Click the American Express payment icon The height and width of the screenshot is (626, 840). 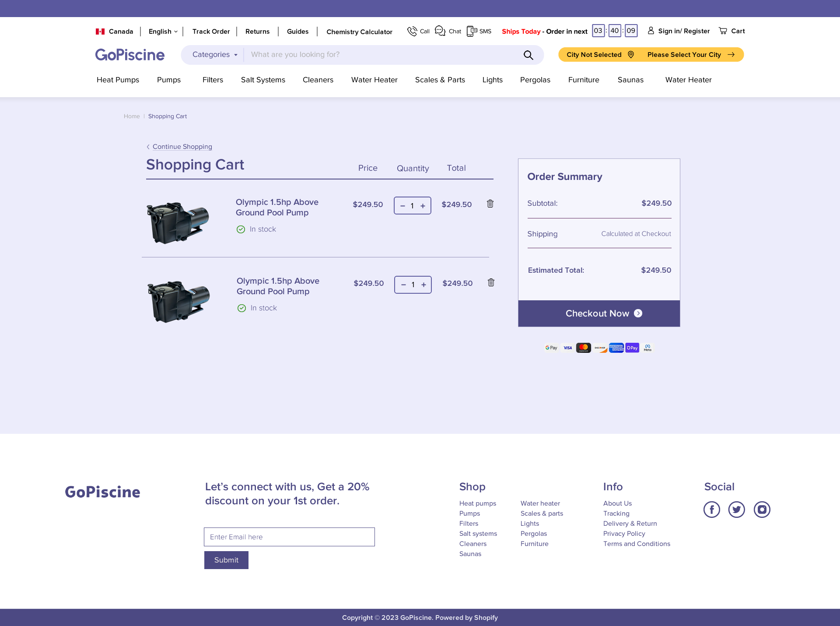pyautogui.click(x=616, y=348)
